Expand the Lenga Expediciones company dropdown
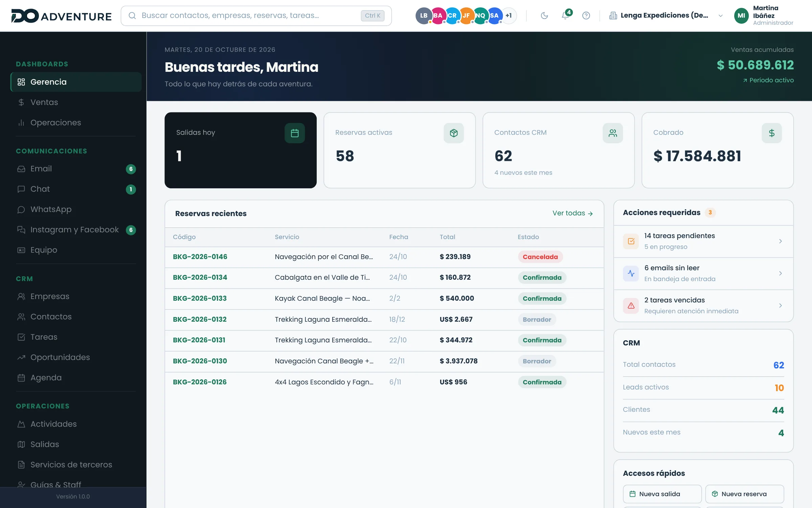Screen dimensions: 812x508 (666, 16)
